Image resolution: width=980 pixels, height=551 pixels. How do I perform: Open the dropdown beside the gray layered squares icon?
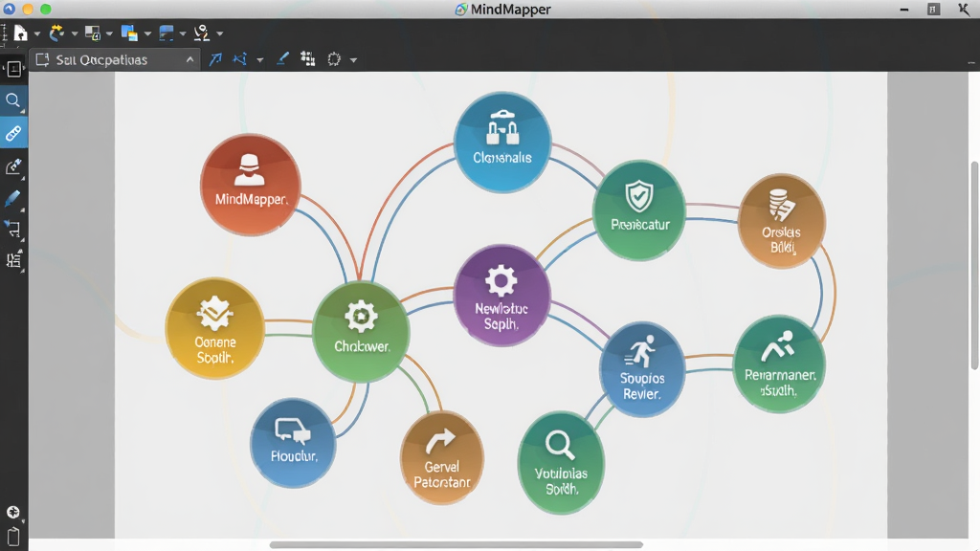[x=109, y=33]
